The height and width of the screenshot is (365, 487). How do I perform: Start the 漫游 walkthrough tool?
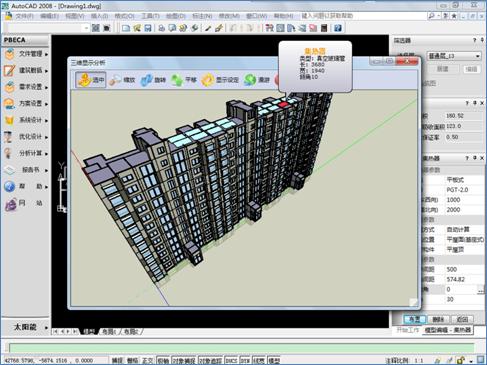tap(257, 80)
